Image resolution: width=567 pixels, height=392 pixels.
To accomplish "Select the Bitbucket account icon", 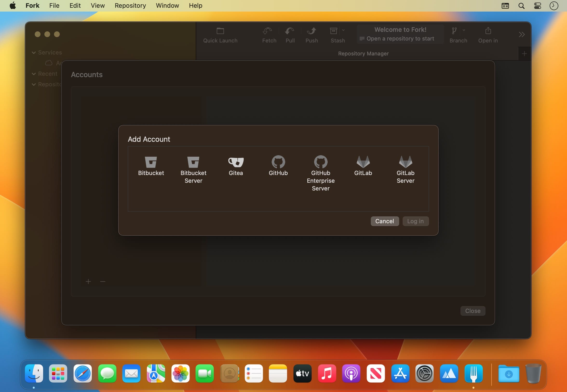I will [151, 162].
